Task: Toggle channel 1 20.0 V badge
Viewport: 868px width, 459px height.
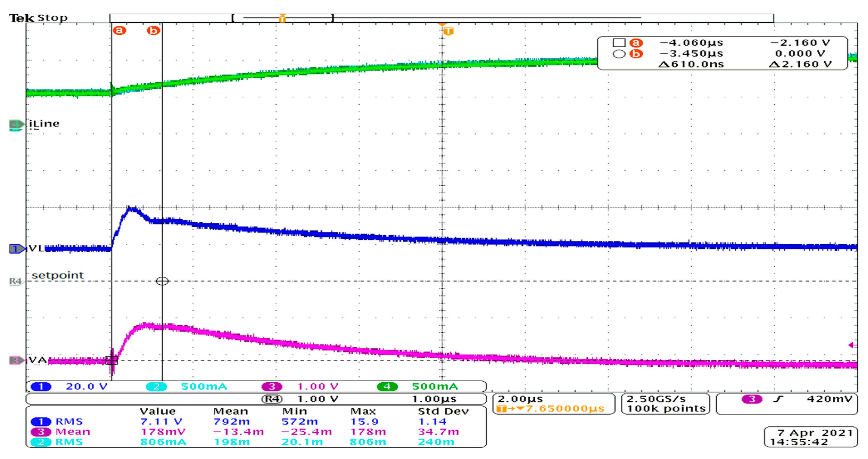Action: click(41, 387)
